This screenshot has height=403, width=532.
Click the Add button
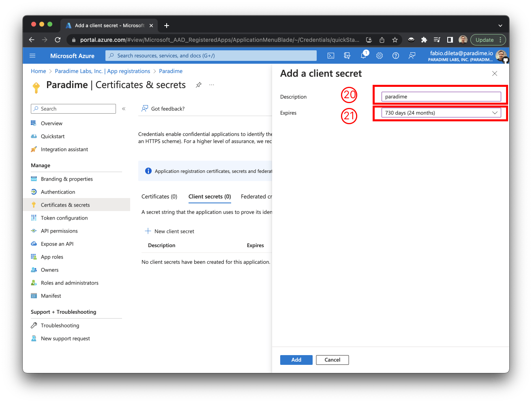[x=296, y=360]
